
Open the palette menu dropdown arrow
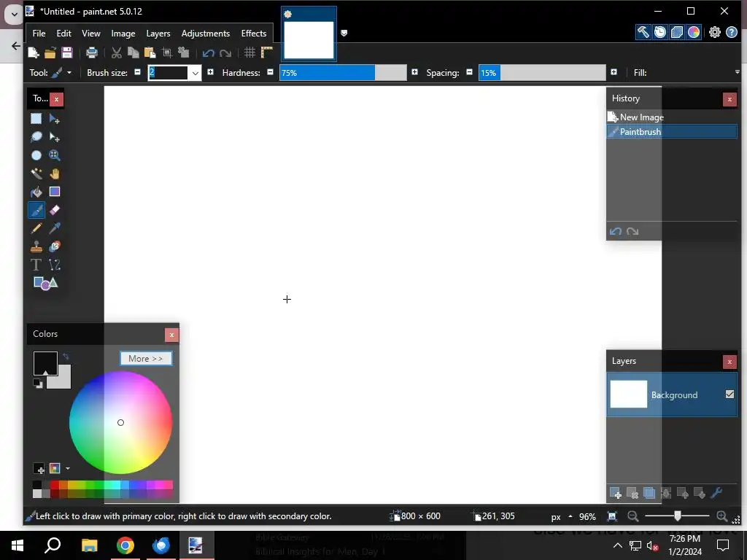[x=68, y=469]
